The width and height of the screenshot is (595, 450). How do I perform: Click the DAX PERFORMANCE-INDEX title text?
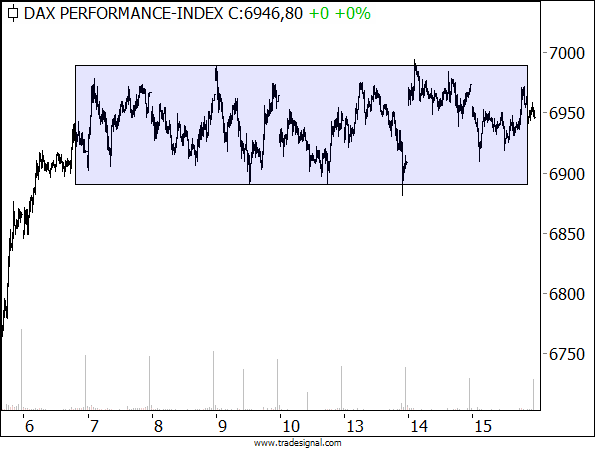click(124, 14)
